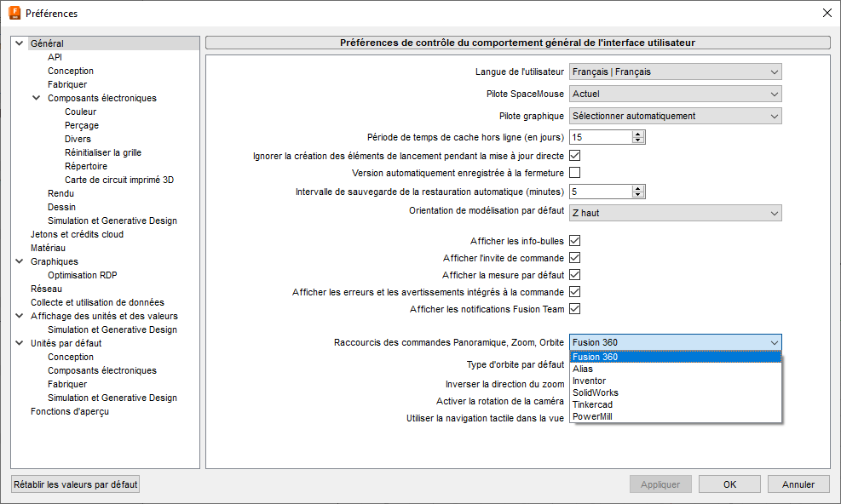Confirm preferences with the OK button

click(x=729, y=484)
